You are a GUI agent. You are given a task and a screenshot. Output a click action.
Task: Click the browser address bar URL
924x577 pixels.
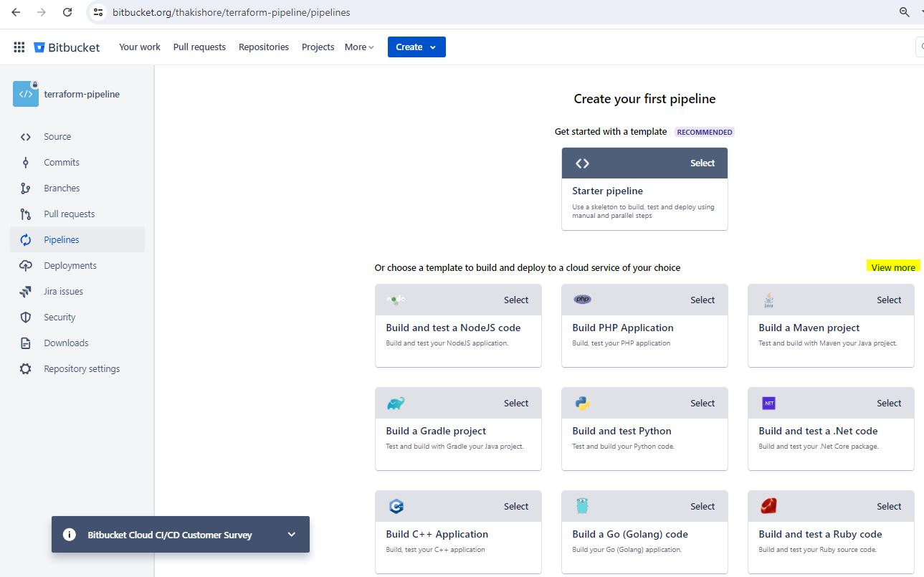coord(232,12)
